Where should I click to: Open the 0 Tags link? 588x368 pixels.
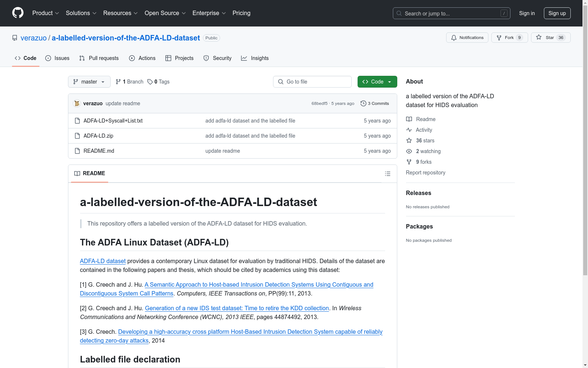158,82
